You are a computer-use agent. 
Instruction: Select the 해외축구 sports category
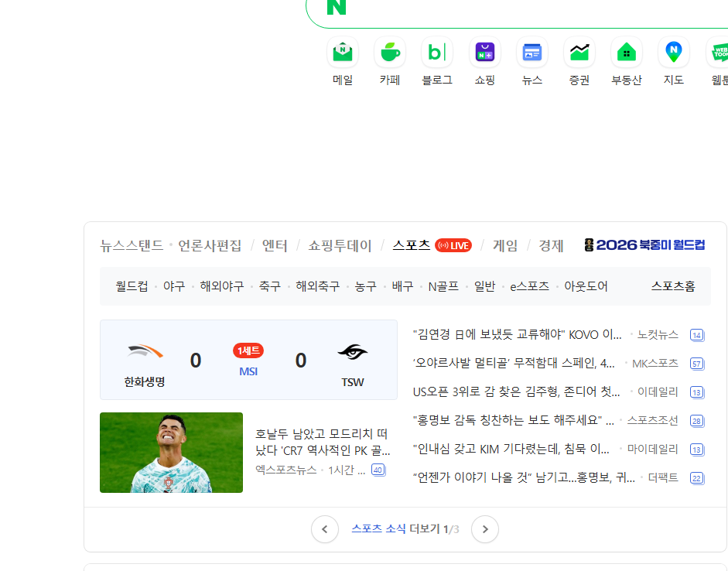point(317,286)
